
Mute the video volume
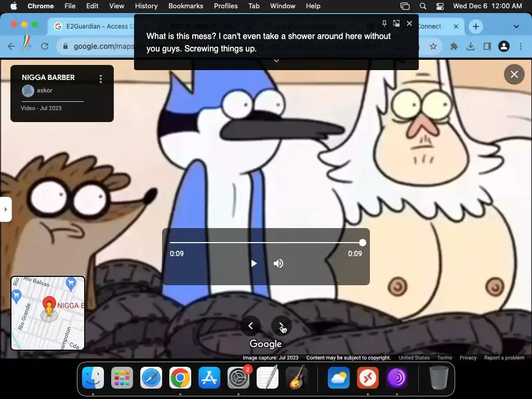pos(278,263)
